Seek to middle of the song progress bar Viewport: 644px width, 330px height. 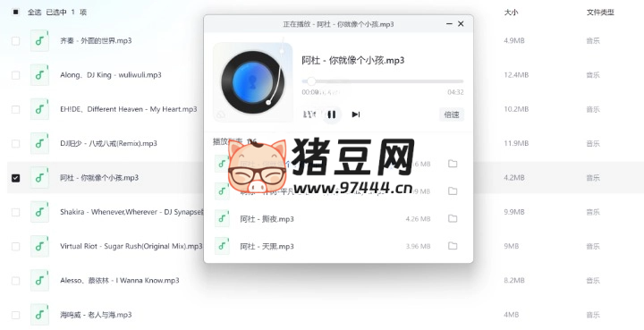click(383, 81)
